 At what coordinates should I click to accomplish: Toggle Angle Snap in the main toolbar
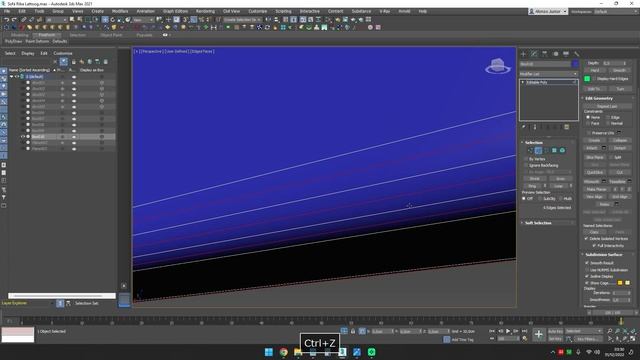(194, 20)
